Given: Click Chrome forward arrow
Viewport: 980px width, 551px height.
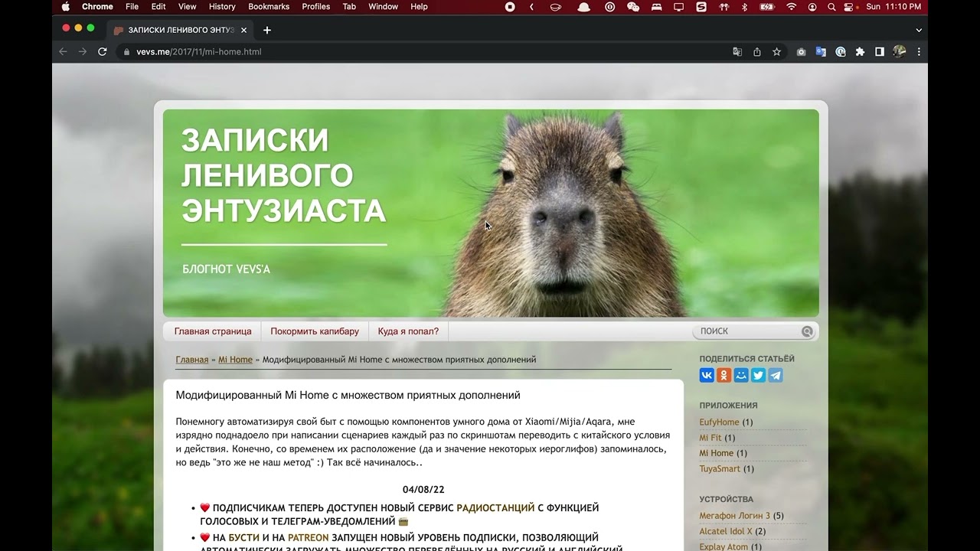Looking at the screenshot, I should click(83, 51).
